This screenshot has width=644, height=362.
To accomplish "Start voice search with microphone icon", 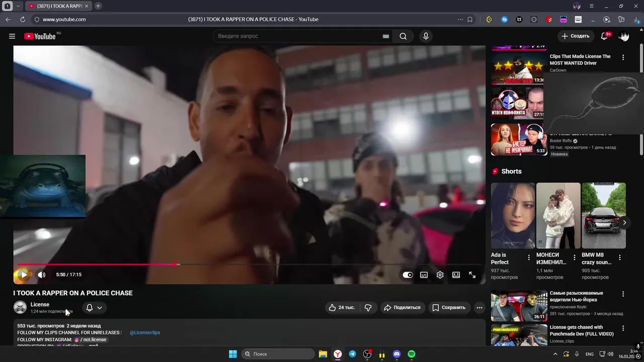I will 426,36.
